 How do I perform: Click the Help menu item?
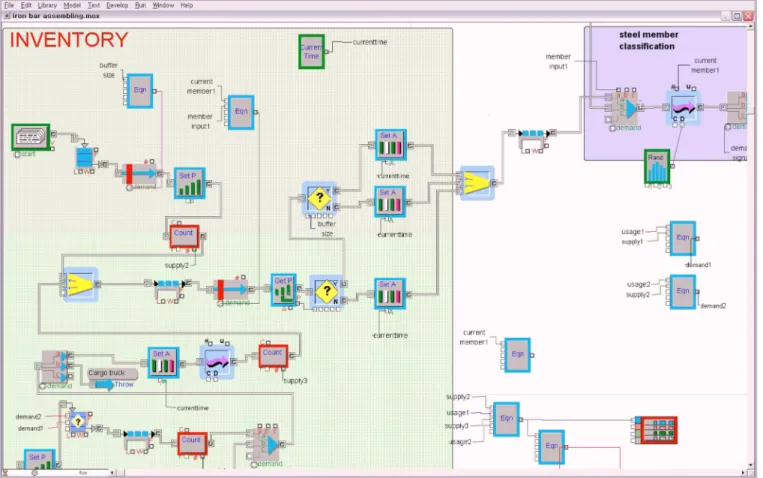186,5
